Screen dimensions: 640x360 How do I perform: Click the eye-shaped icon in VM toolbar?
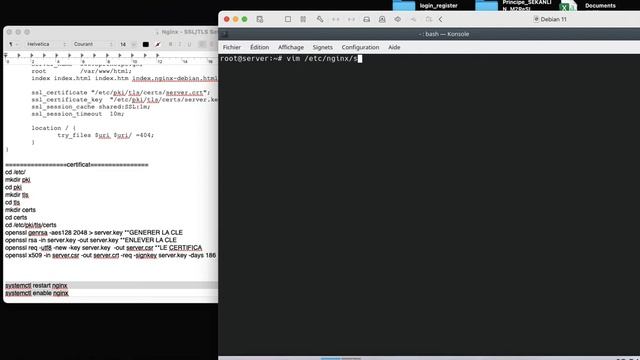398,19
